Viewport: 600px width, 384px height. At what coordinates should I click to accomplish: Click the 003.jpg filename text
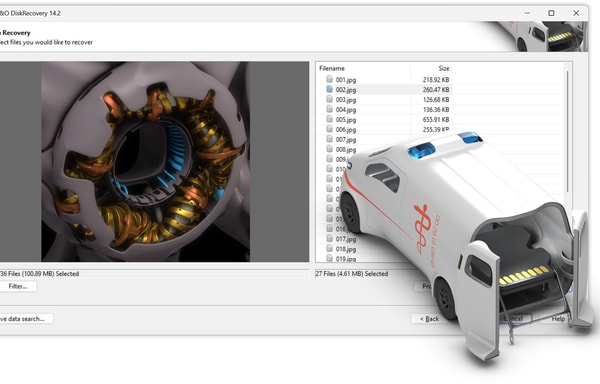(x=346, y=100)
